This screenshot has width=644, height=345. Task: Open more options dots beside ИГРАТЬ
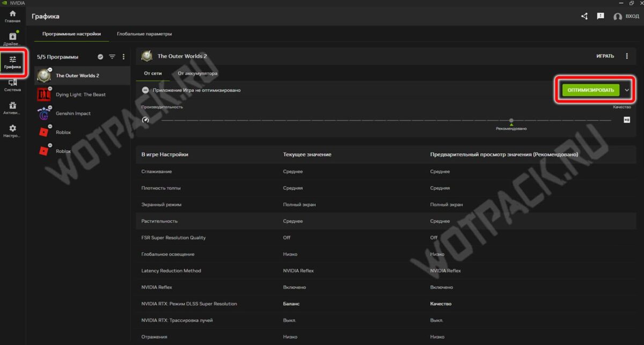pyautogui.click(x=627, y=56)
